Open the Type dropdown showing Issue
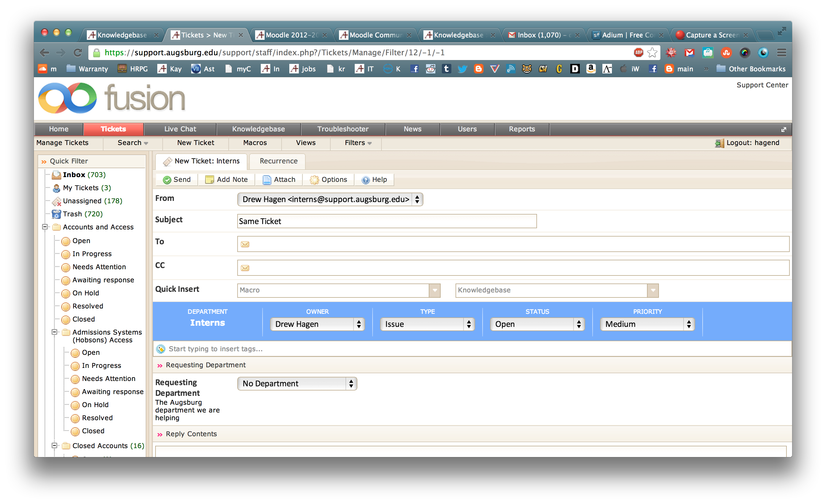The width and height of the screenshot is (826, 504). point(427,324)
